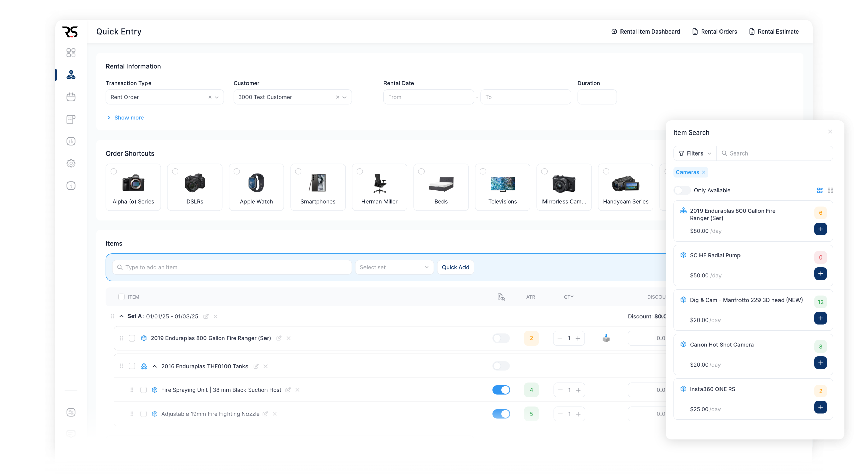Open the Filters dropdown
The width and height of the screenshot is (868, 475).
[695, 153]
